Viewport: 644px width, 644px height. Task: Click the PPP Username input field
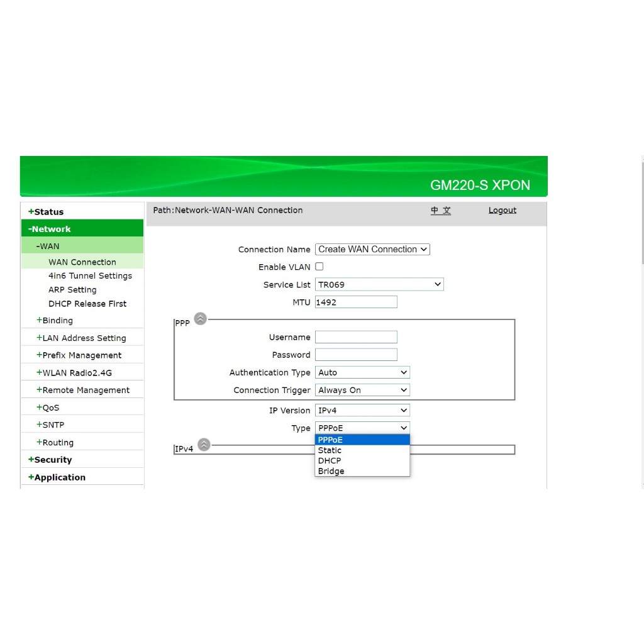coord(356,338)
